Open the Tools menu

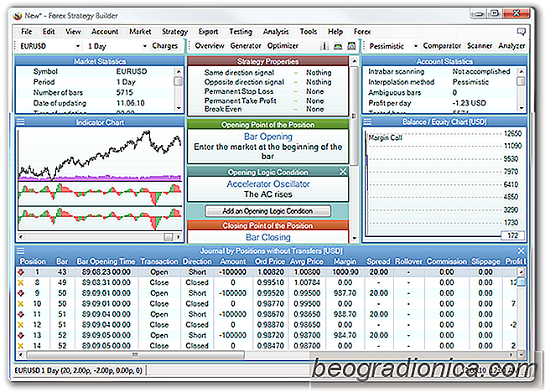309,32
